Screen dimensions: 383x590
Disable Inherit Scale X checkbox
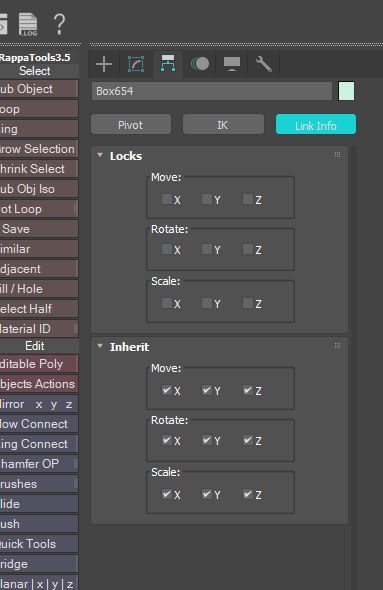(x=167, y=494)
